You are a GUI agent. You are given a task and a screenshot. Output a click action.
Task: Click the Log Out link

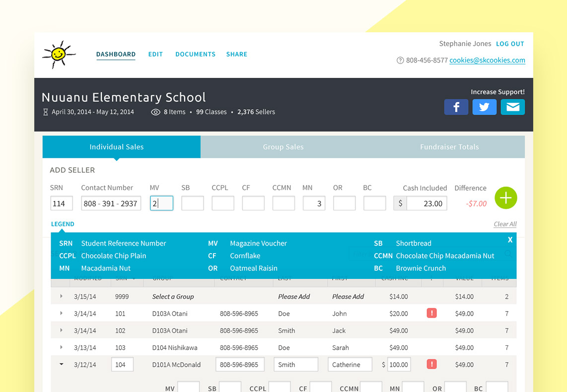[510, 44]
